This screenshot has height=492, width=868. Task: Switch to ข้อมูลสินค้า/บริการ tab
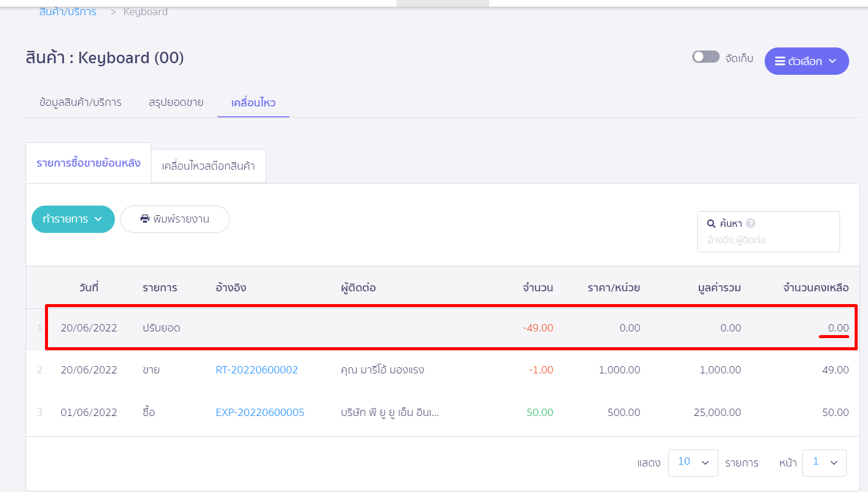coord(80,102)
